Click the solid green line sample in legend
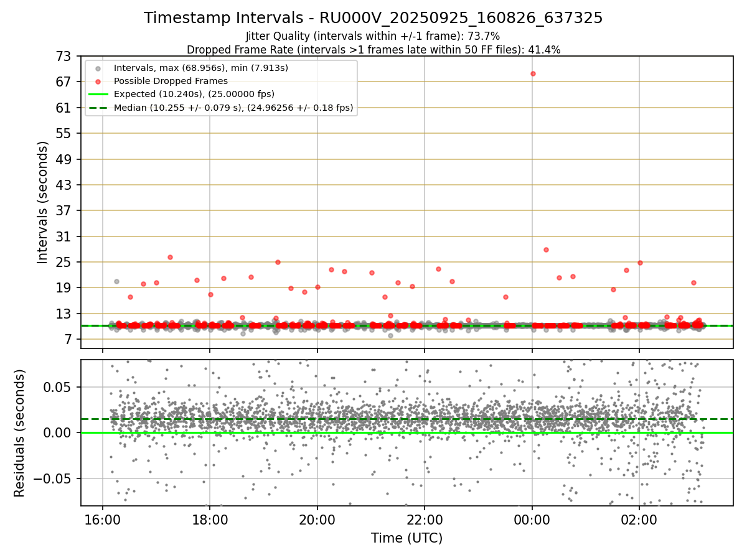747x560 pixels. point(98,95)
